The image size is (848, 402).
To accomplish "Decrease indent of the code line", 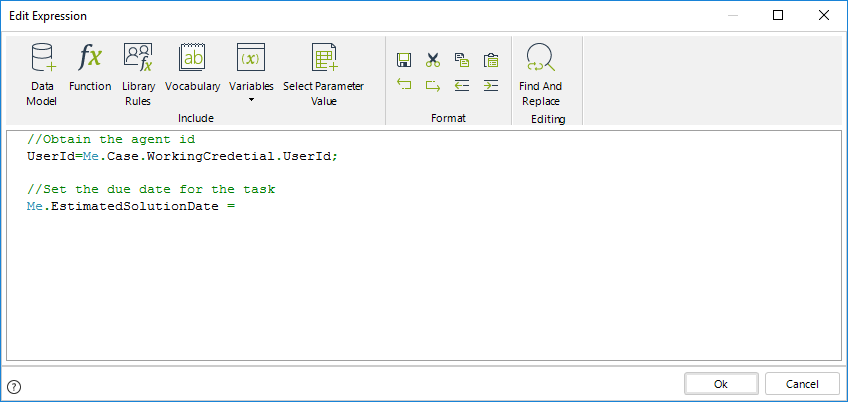I will click(x=461, y=86).
